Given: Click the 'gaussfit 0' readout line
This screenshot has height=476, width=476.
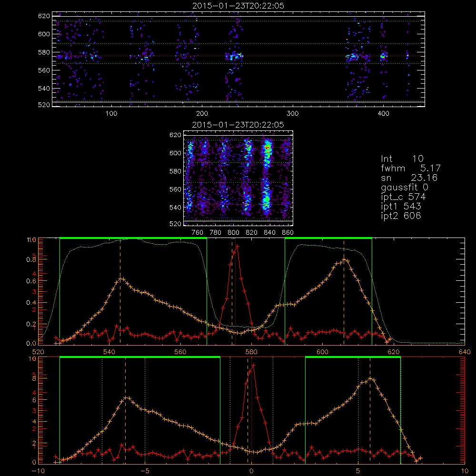Looking at the screenshot, I should (405, 188).
